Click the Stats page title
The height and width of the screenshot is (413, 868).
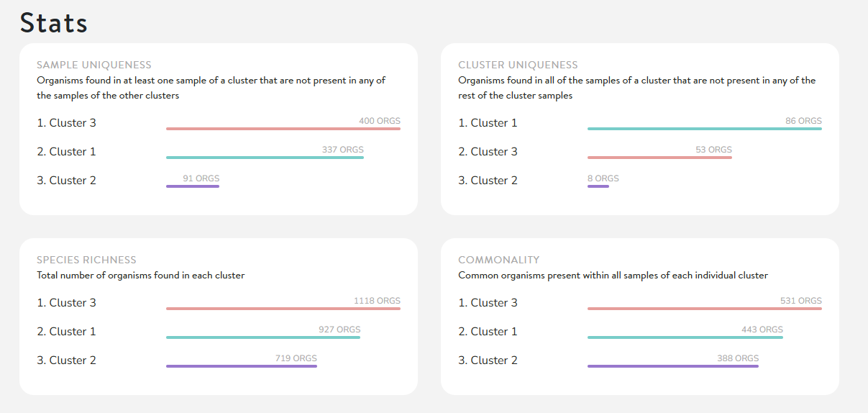click(x=54, y=23)
